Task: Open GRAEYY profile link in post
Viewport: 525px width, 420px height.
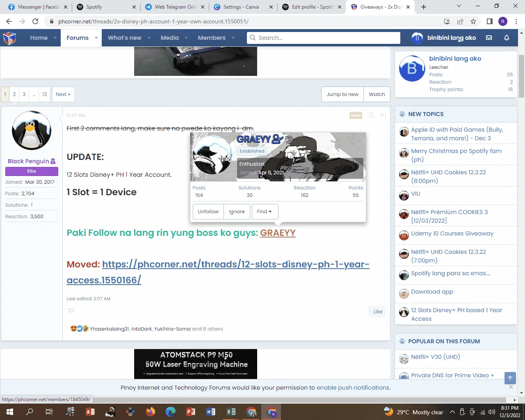Action: tap(278, 233)
